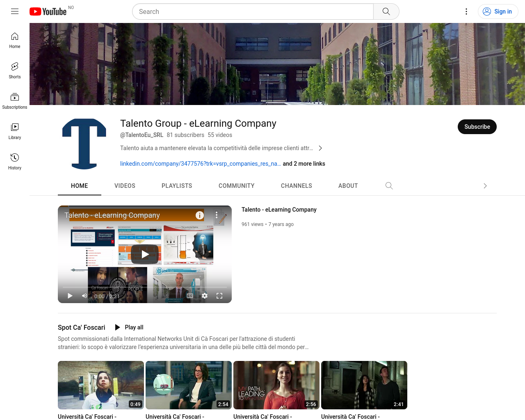The height and width of the screenshot is (420, 525).
Task: Open the 2:56 video thumbnail
Action: pos(276,385)
